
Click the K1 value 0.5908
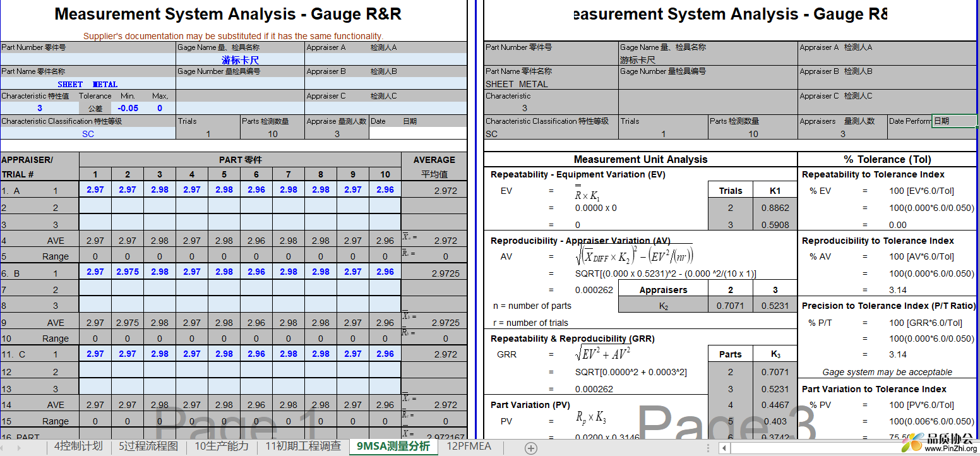click(775, 224)
